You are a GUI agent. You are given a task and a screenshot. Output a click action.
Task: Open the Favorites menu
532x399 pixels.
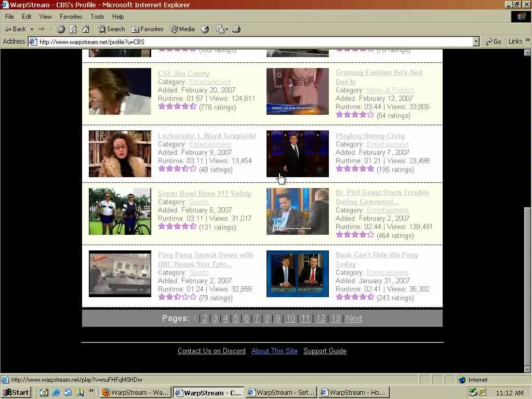(71, 16)
